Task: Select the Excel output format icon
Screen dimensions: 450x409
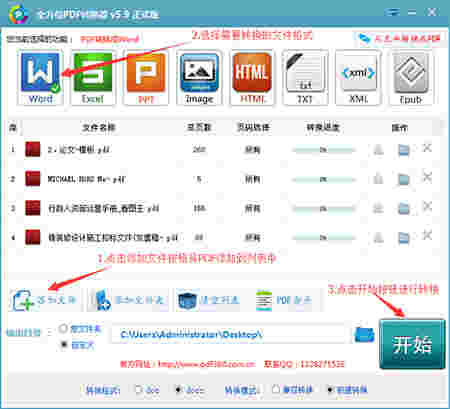Action: coord(93,78)
